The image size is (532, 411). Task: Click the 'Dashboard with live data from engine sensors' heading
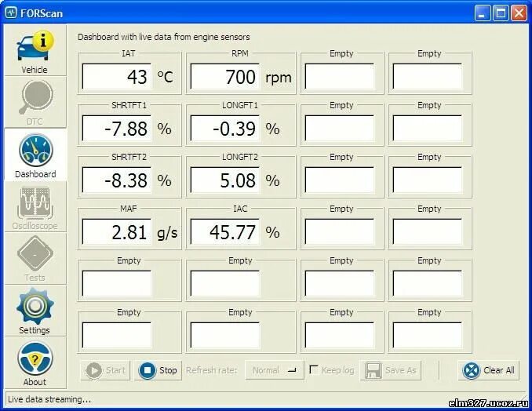click(x=164, y=37)
